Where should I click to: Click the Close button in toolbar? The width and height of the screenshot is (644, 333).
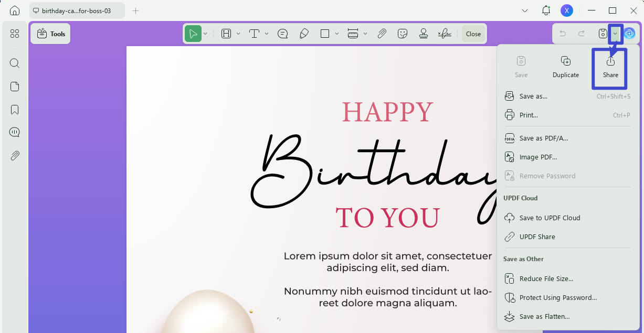point(473,34)
